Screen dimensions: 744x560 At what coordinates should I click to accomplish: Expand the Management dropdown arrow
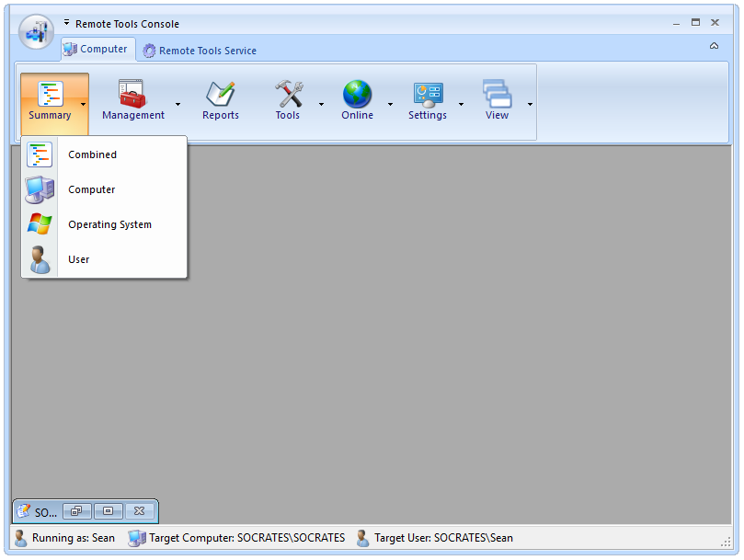[177, 105]
